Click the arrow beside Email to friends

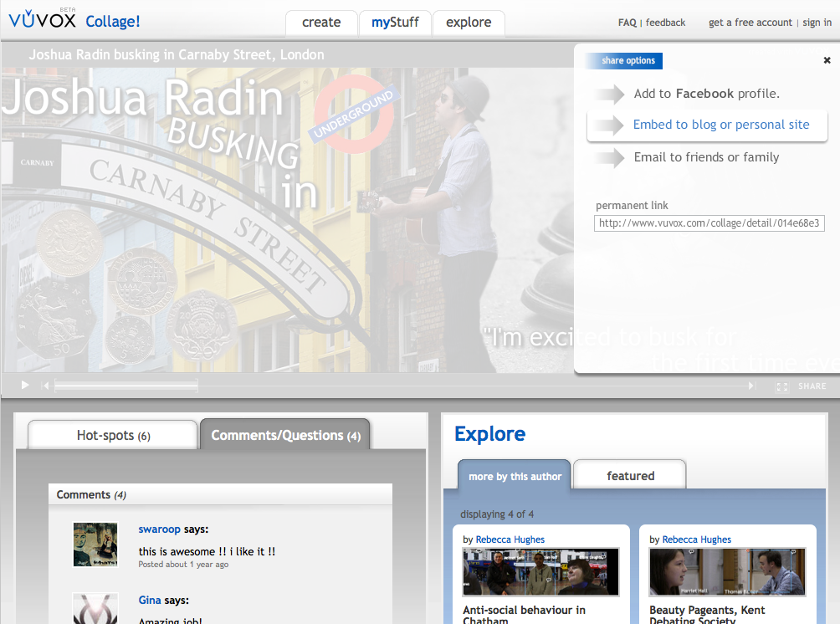coord(609,158)
